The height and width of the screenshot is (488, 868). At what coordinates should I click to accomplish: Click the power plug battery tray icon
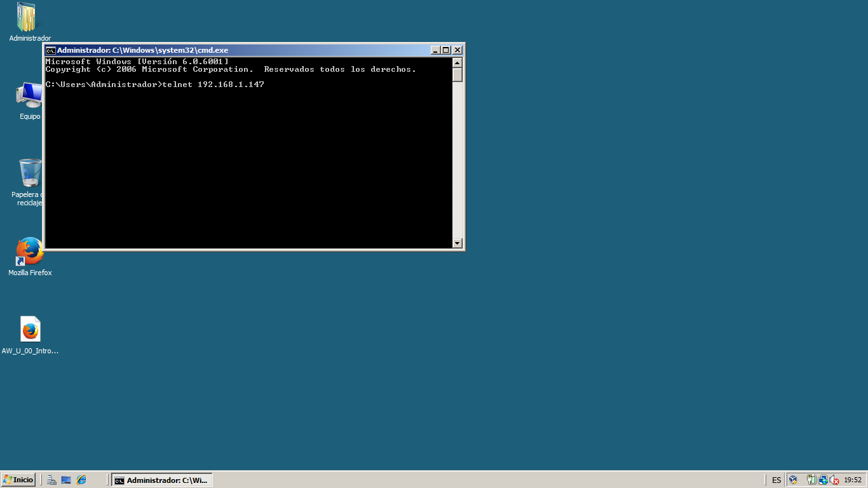pos(811,480)
